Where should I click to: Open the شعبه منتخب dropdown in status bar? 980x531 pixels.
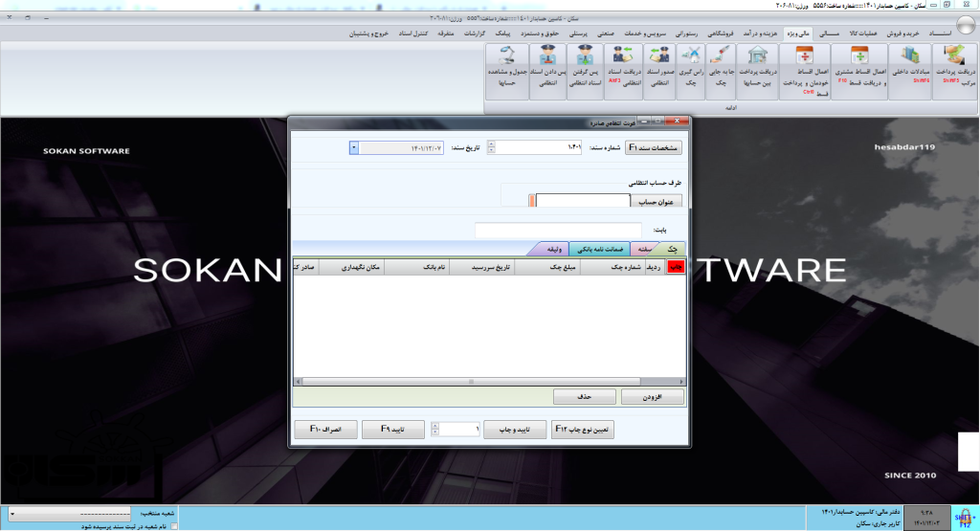tap(11, 514)
